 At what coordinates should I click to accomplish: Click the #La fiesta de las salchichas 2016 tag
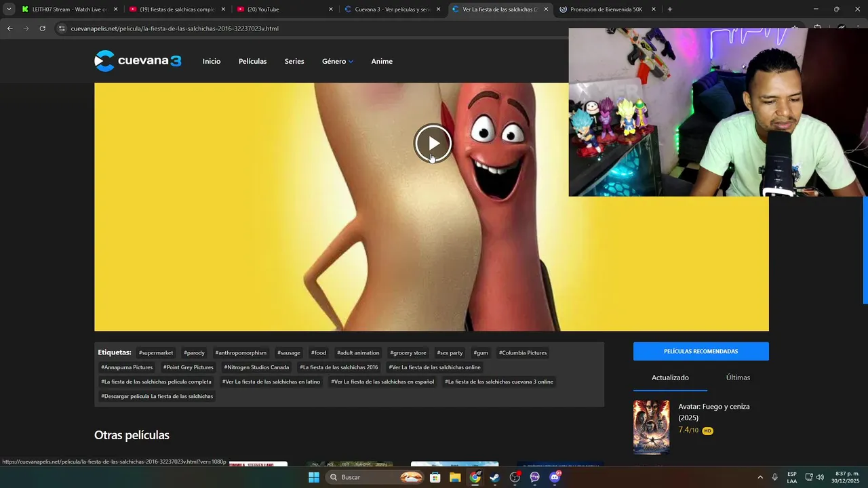pyautogui.click(x=339, y=367)
